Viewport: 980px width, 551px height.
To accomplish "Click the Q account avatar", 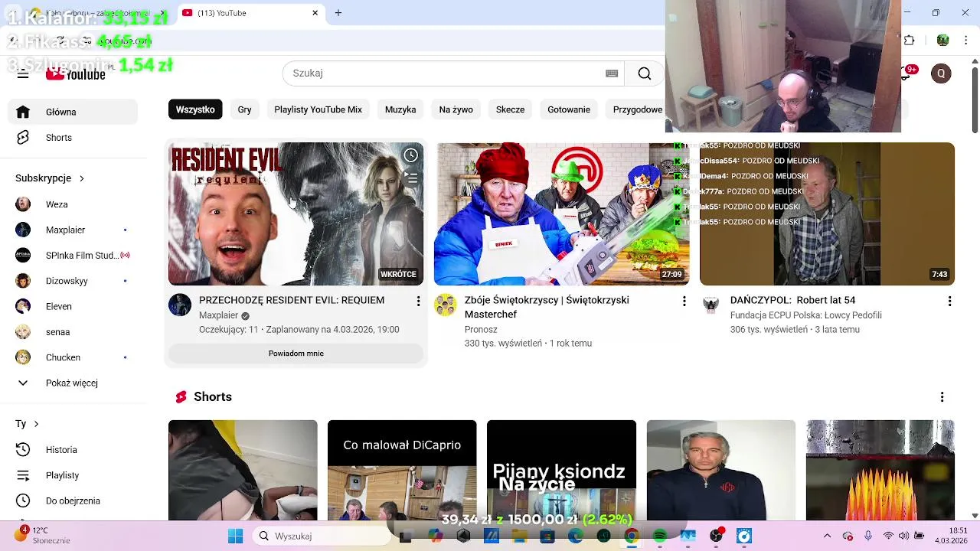I will pyautogui.click(x=941, y=73).
